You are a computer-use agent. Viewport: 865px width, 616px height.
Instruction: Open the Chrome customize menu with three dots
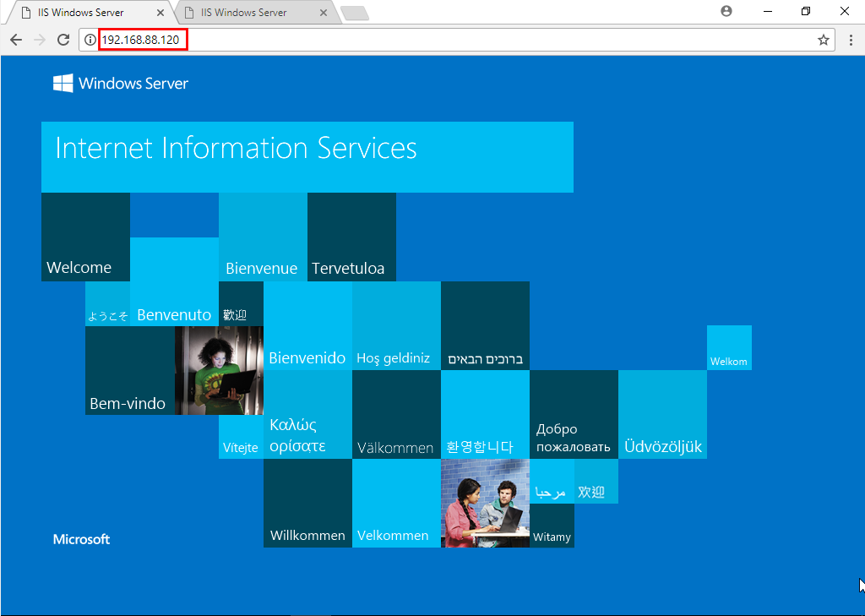click(851, 39)
